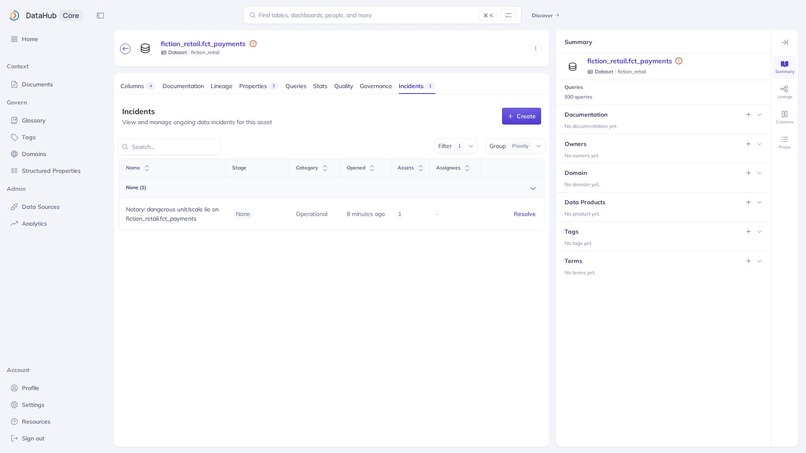The height and width of the screenshot is (453, 806).
Task: Collapse the None (1) incident group
Action: pyautogui.click(x=533, y=188)
